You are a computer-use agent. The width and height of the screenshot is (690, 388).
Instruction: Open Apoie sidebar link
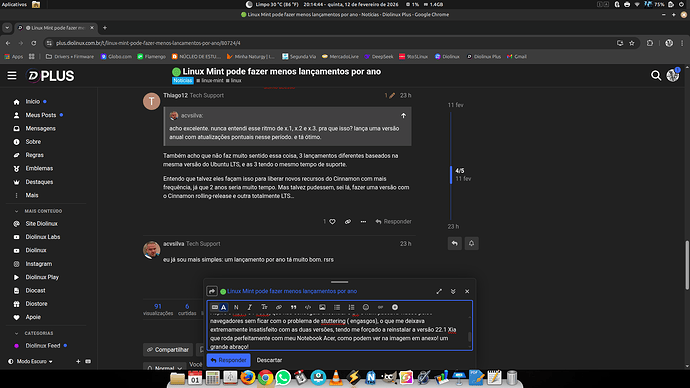[x=33, y=317]
